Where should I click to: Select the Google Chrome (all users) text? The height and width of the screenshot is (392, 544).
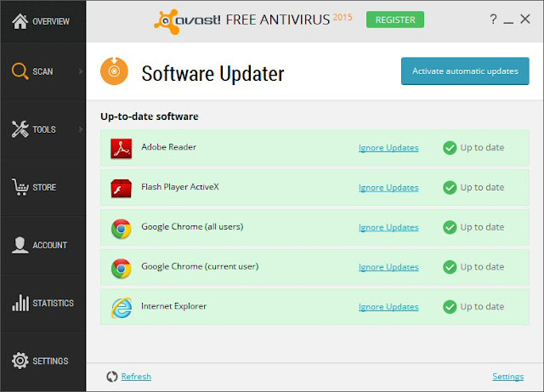[192, 227]
